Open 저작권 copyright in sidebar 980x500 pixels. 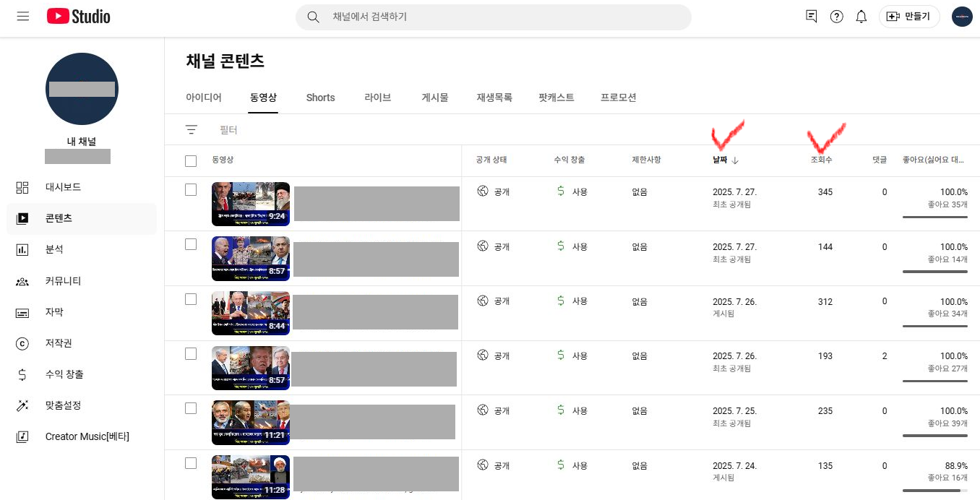point(59,343)
